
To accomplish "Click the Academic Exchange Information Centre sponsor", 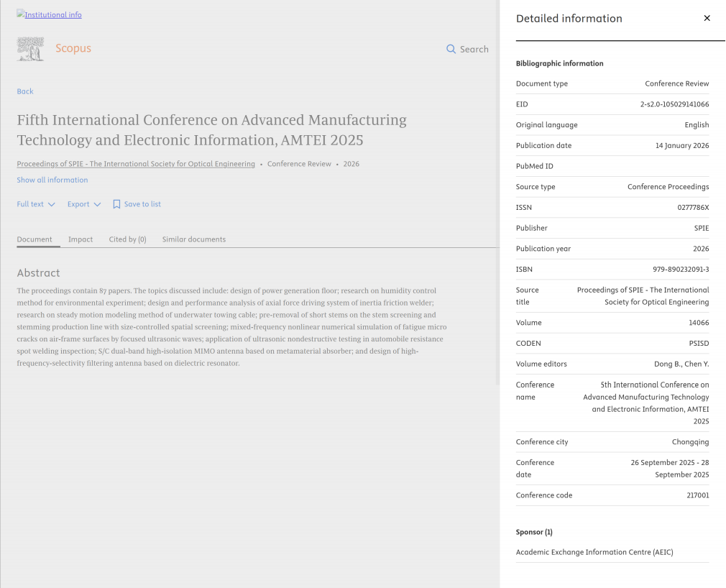I will [594, 552].
